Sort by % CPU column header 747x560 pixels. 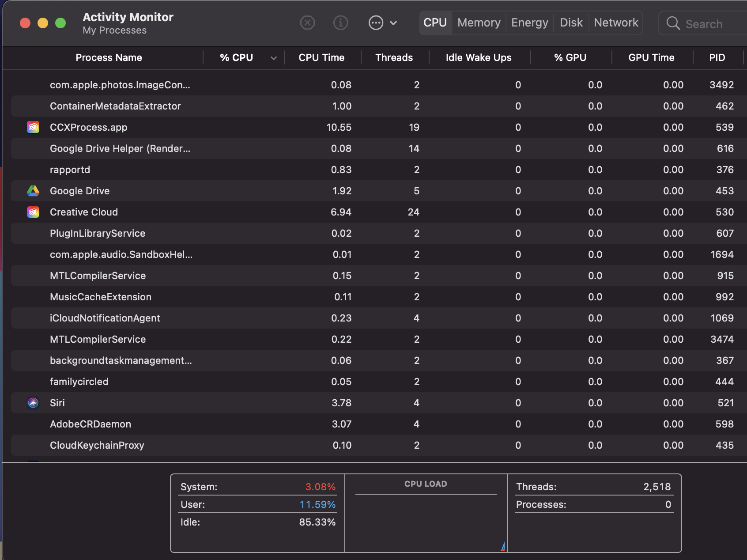(x=237, y=57)
